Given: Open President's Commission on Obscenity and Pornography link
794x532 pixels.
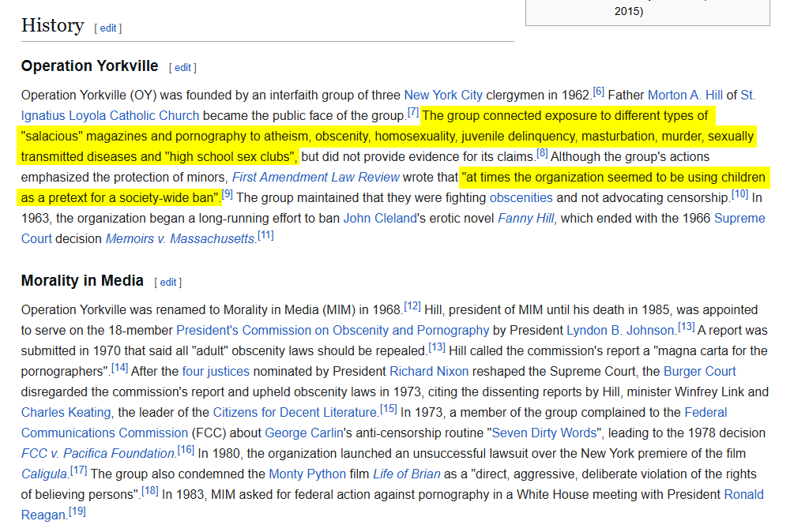Looking at the screenshot, I should pyautogui.click(x=333, y=331).
